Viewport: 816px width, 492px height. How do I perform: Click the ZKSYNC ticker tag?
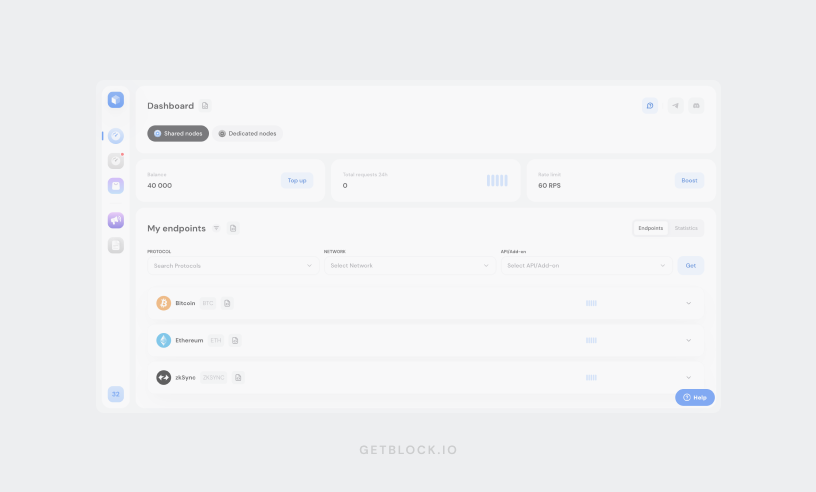coord(213,377)
